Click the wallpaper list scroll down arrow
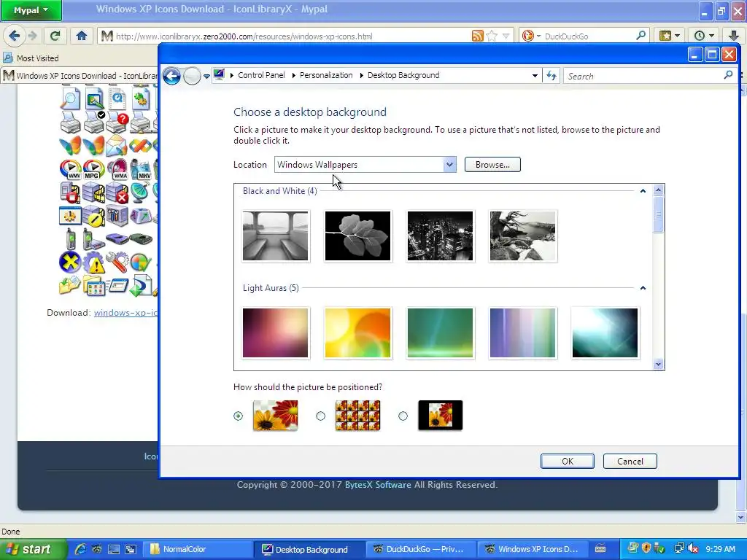747x560 pixels. click(x=659, y=365)
